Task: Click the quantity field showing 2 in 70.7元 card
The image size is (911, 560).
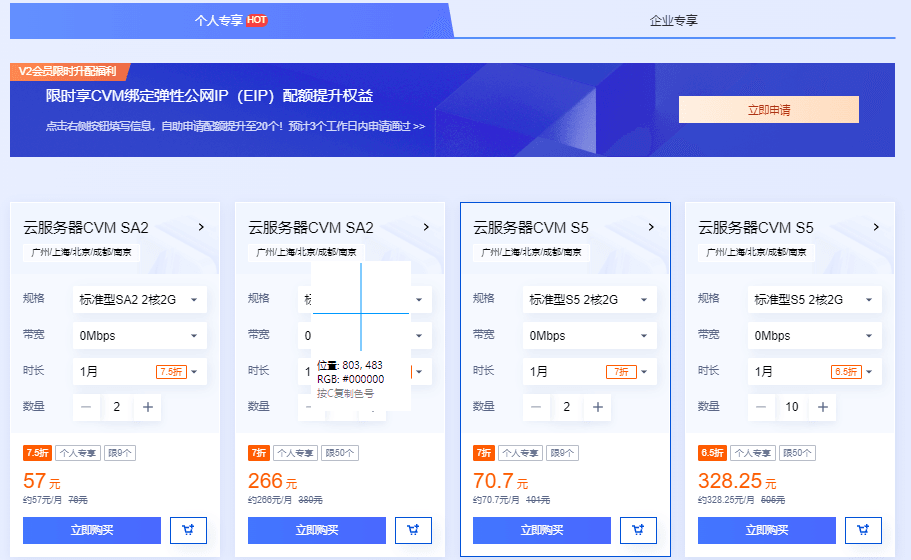Action: coord(566,407)
